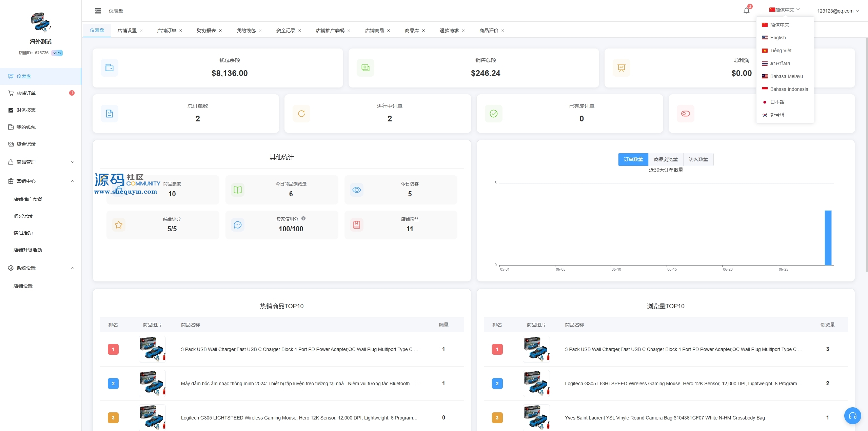Switch chart to 访客数量
This screenshot has width=868, height=431.
tap(698, 159)
